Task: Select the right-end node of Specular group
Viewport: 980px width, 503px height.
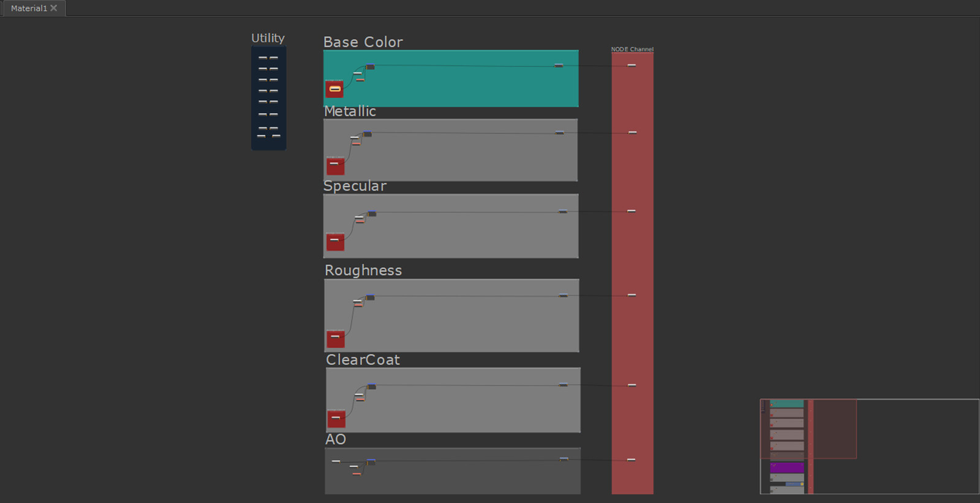Action: (x=562, y=211)
